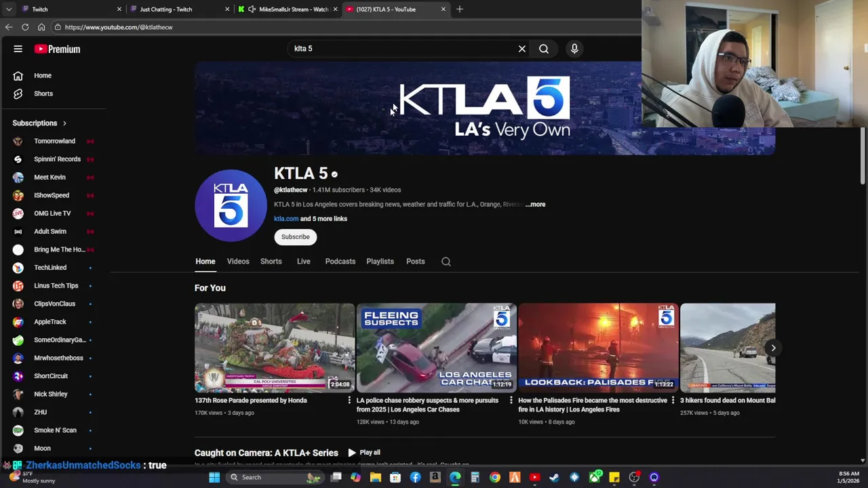Open options menu for Rose Parade video
This screenshot has height=488, width=868.
point(349,401)
